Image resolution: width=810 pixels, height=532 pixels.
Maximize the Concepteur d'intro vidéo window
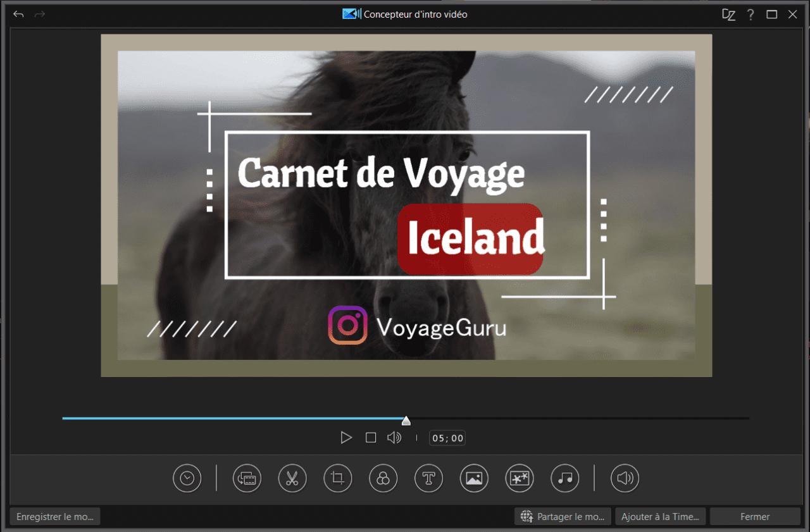[771, 14]
